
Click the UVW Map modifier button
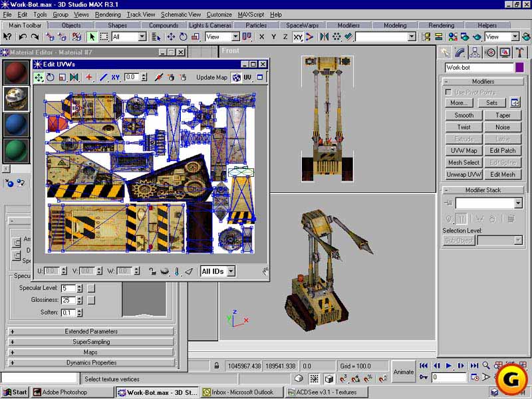click(464, 151)
